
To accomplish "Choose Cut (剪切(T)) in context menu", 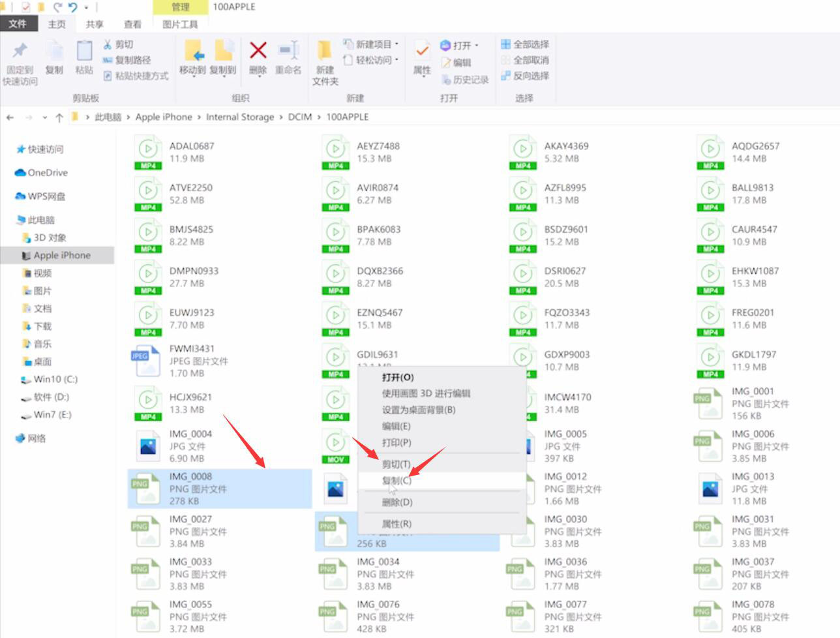I will (x=442, y=464).
